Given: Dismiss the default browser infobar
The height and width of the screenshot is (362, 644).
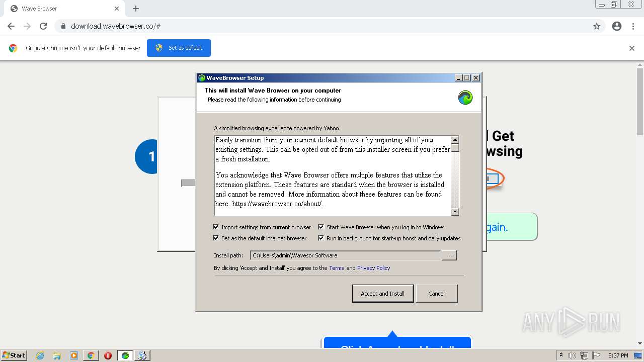Looking at the screenshot, I should tap(632, 48).
